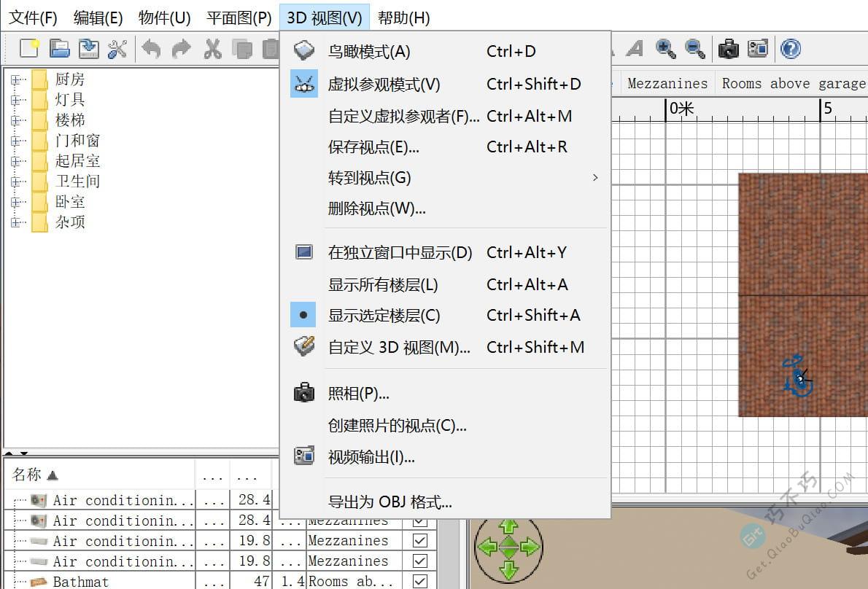
Task: Expand the 卫生间 category
Action: 15,182
